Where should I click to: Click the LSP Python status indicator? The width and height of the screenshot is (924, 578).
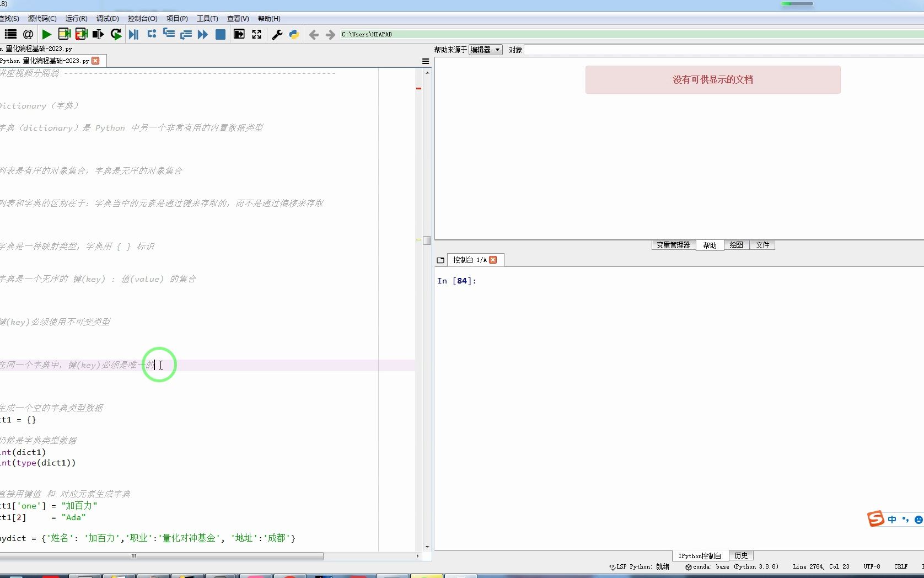(x=639, y=566)
